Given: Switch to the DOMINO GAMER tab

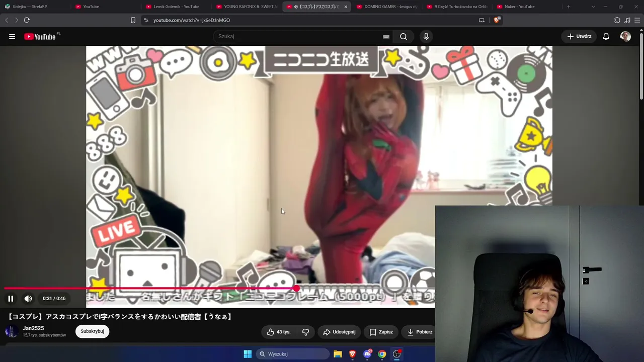Looking at the screenshot, I should tap(387, 7).
